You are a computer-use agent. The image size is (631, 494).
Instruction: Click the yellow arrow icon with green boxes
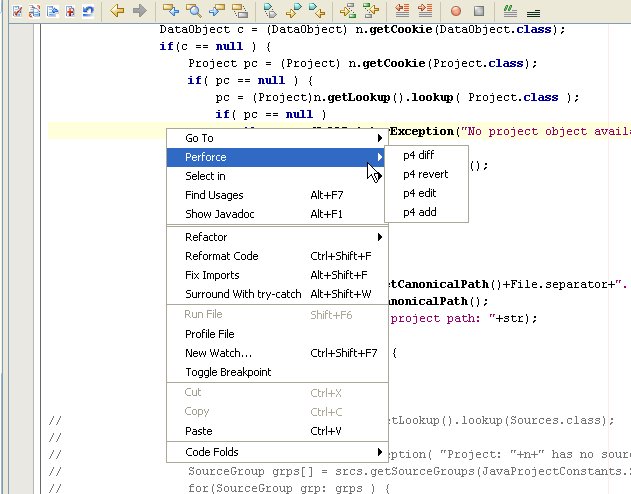348,11
